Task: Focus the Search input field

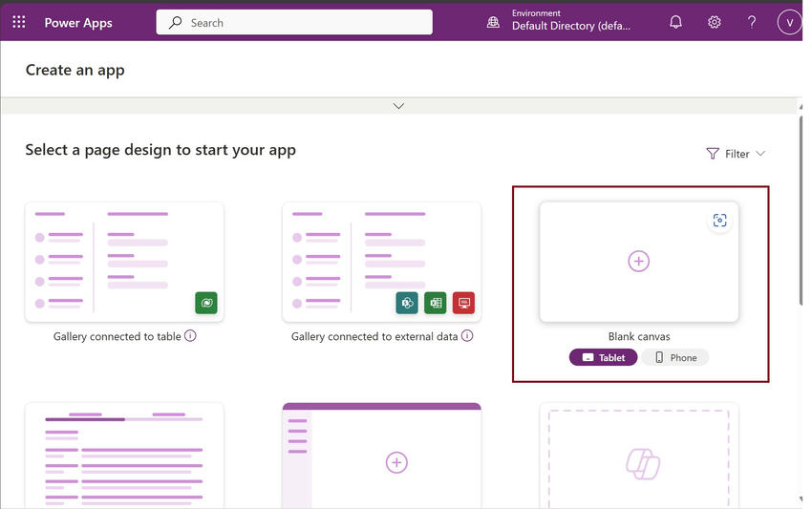Action: (294, 22)
